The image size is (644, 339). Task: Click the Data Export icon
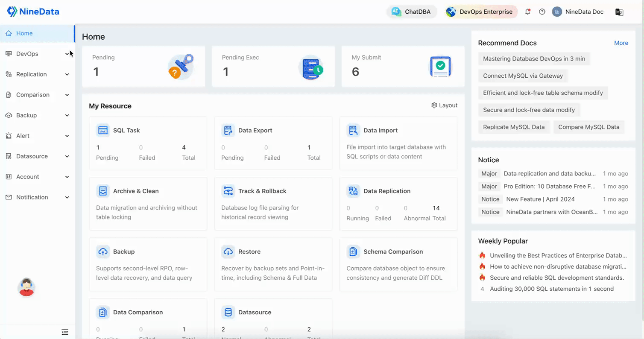228,130
